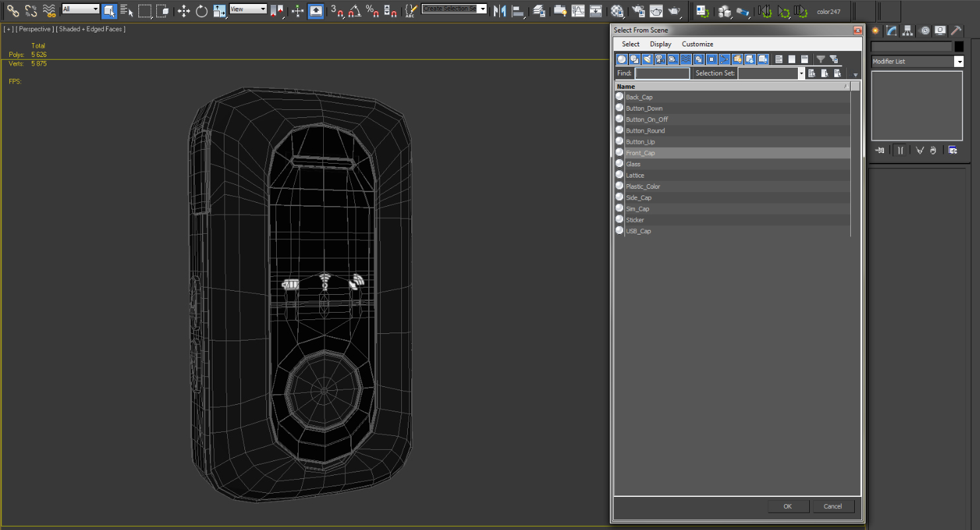
Task: Choose the Rectangular Selection Region tool
Action: tap(145, 11)
